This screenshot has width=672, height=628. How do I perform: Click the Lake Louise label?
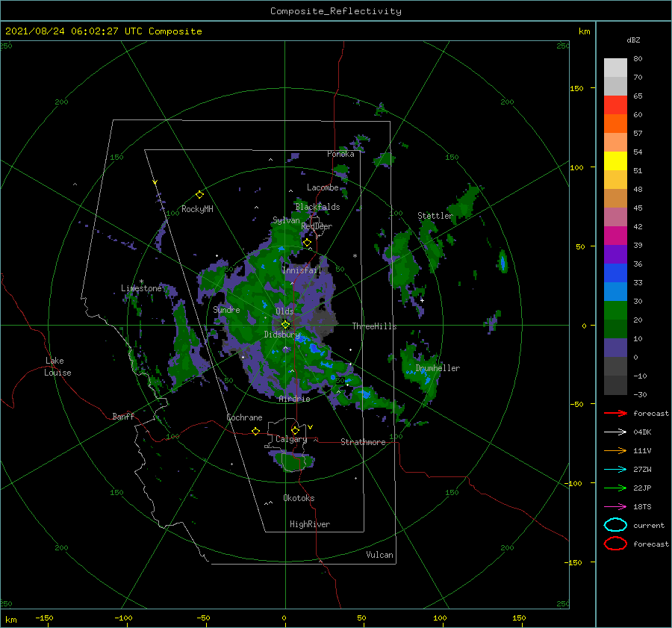pos(57,367)
